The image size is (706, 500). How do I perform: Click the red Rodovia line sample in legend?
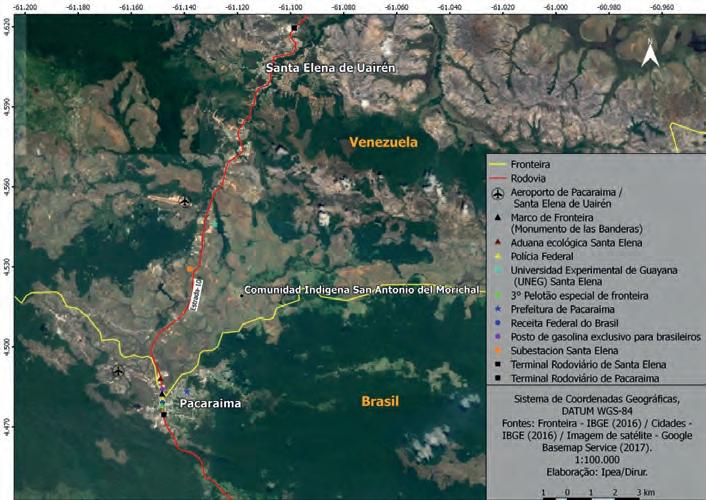point(497,178)
